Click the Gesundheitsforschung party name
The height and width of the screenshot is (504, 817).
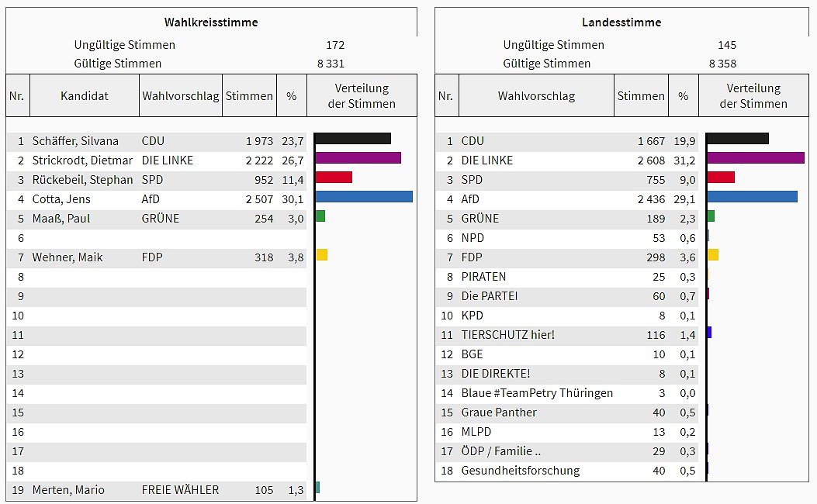[520, 471]
